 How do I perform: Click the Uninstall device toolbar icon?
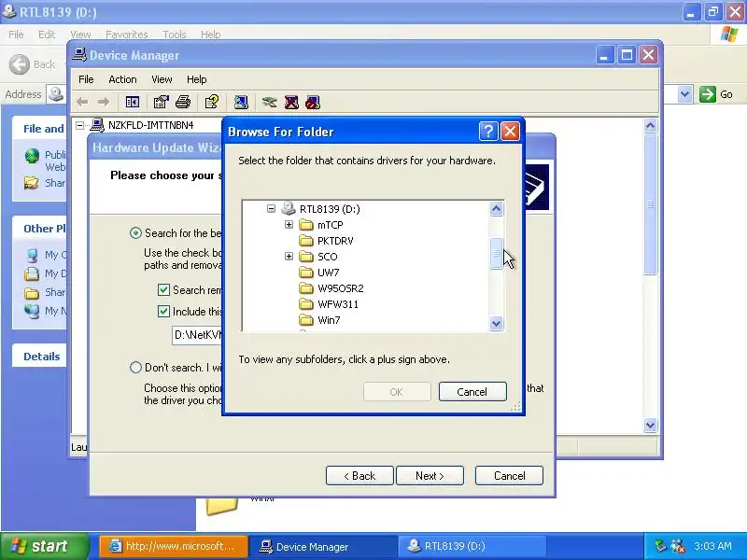pyautogui.click(x=291, y=102)
